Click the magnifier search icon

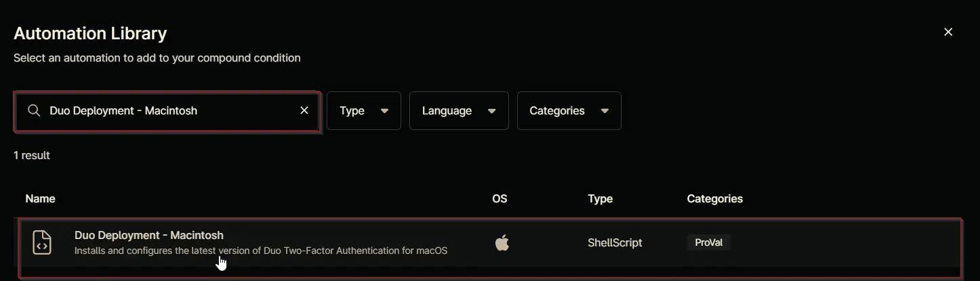pyautogui.click(x=33, y=110)
